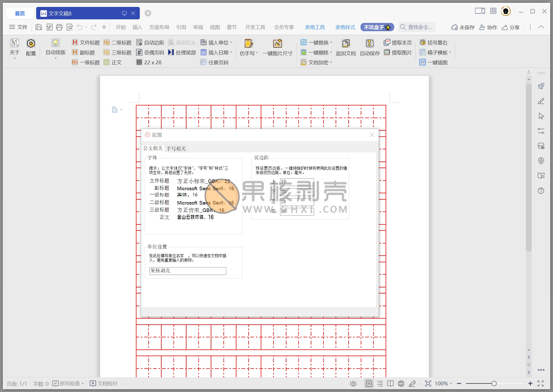553x392 pixels.
Task: Click the 仿手写 handwriting icon
Action: point(248,43)
